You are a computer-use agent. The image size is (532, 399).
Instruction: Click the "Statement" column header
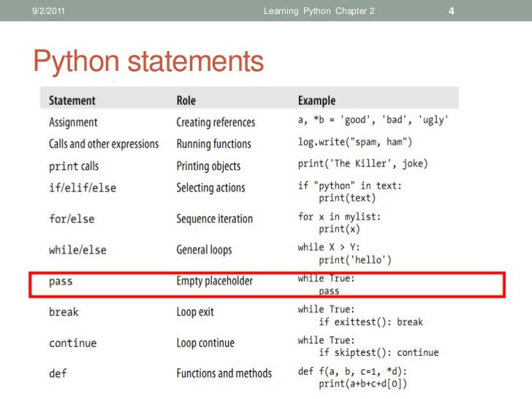point(72,100)
